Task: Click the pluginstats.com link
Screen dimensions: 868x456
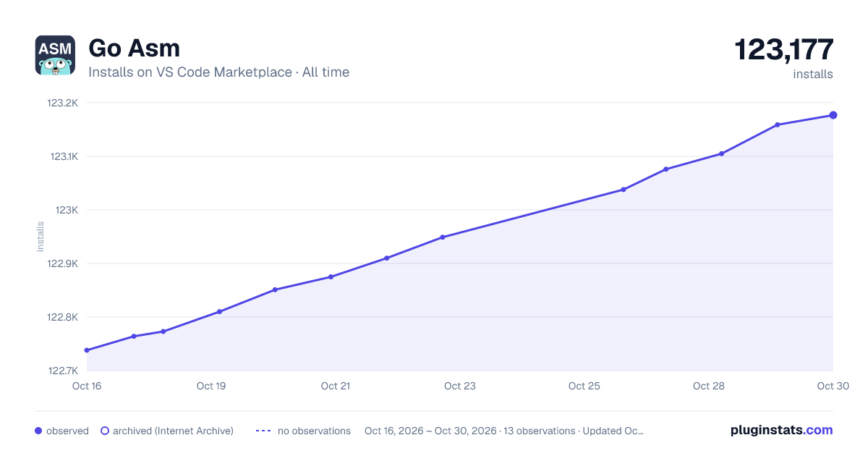Action: tap(782, 430)
